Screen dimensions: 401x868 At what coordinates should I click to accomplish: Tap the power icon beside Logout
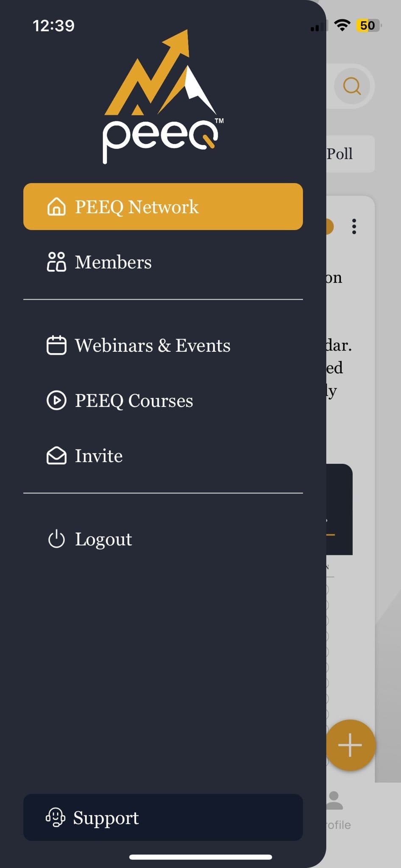56,540
